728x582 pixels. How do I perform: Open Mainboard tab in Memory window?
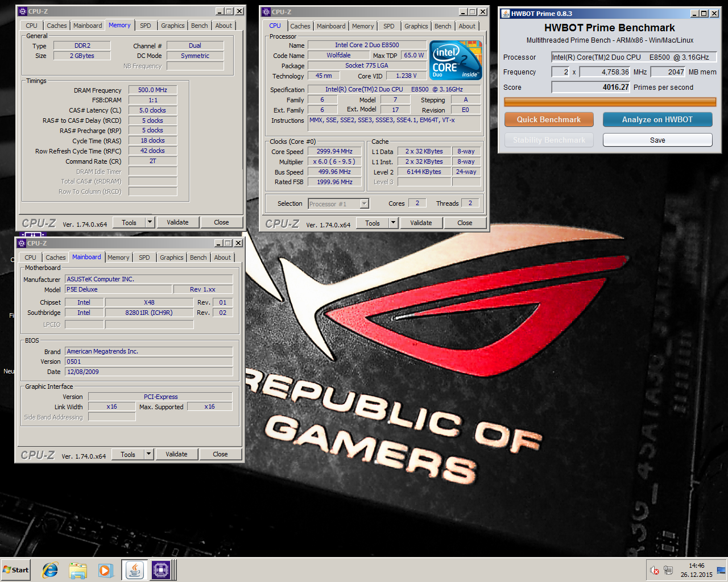[x=88, y=26]
